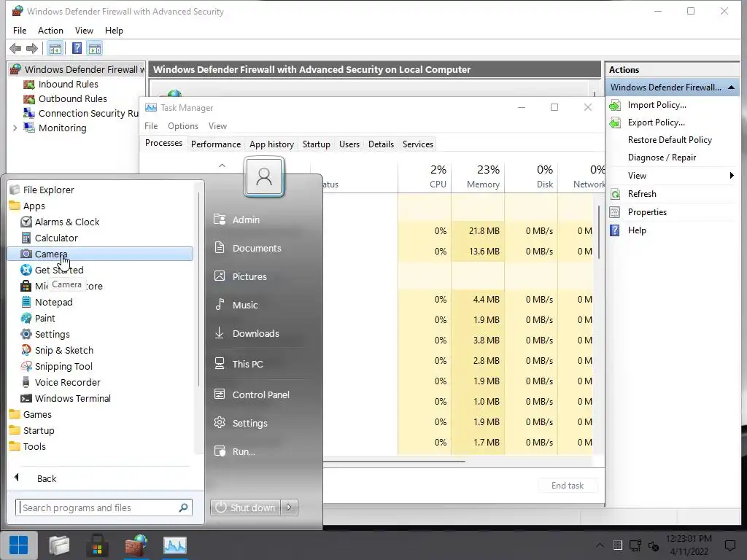Open the Services tab in Task Manager
Image resolution: width=747 pixels, height=560 pixels.
pos(418,144)
